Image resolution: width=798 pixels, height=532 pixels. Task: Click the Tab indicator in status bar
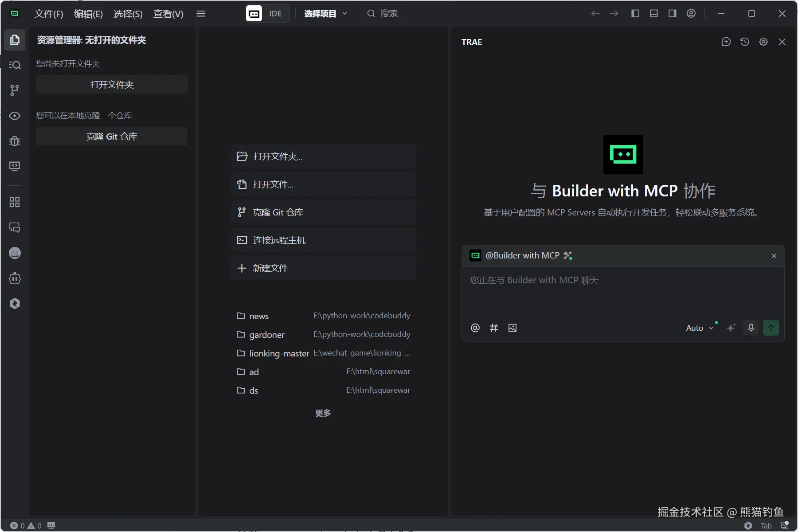(766, 526)
